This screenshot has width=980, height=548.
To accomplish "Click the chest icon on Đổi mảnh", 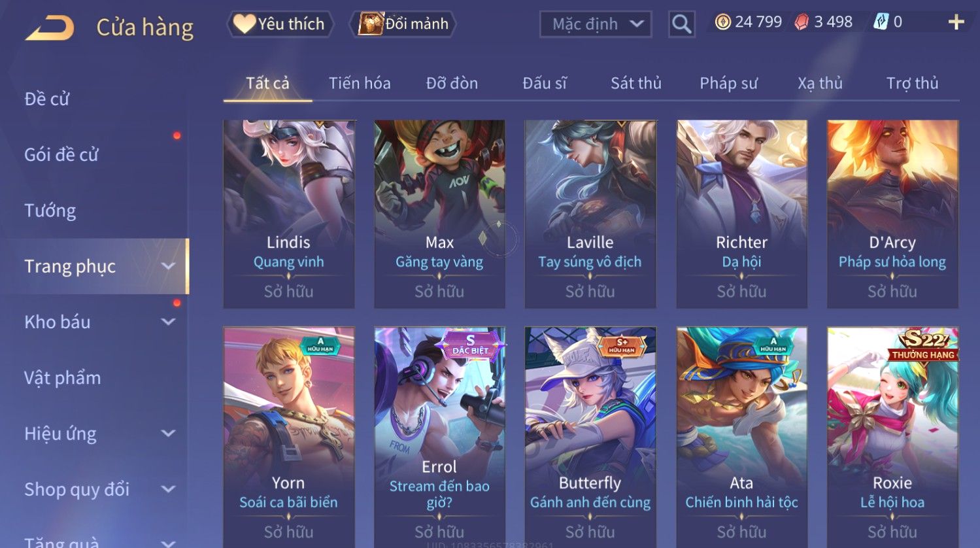I will pyautogui.click(x=371, y=24).
